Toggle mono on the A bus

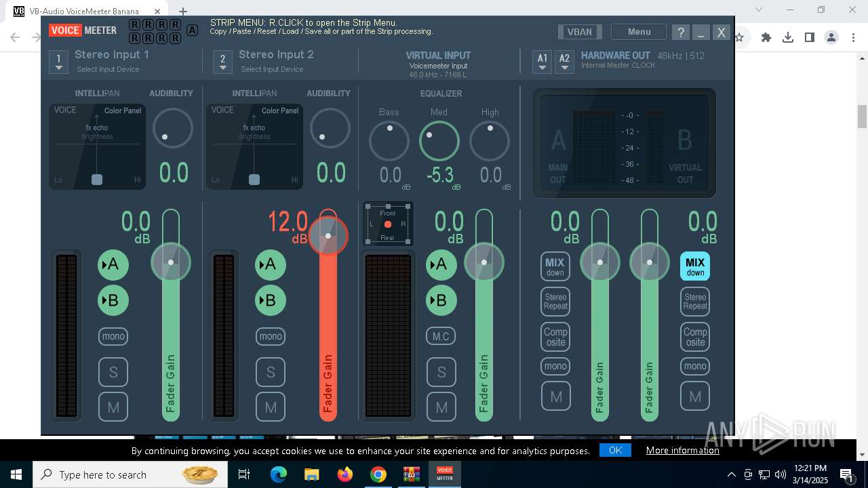click(x=555, y=366)
